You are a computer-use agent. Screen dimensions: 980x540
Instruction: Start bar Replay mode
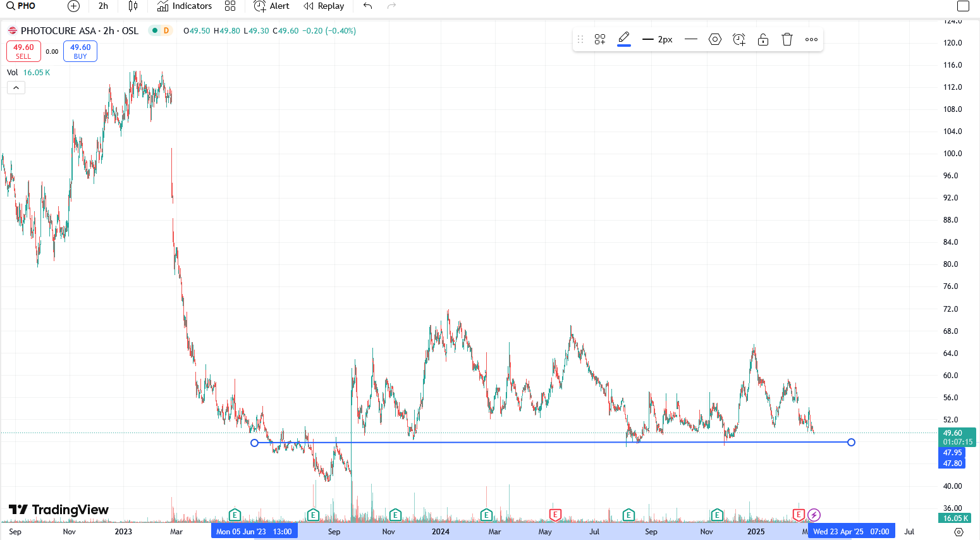coord(324,6)
